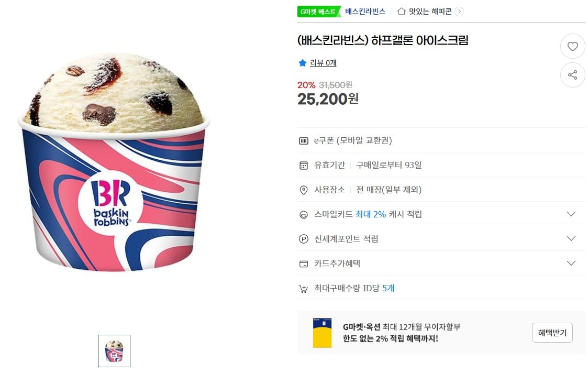Click the card icon beside 카드추가혜택

click(x=304, y=263)
